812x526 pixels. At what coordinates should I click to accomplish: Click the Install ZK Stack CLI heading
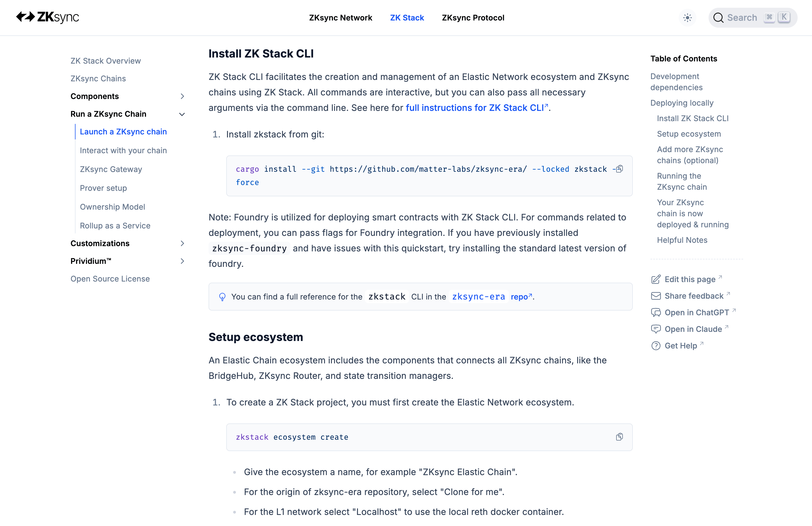point(261,54)
